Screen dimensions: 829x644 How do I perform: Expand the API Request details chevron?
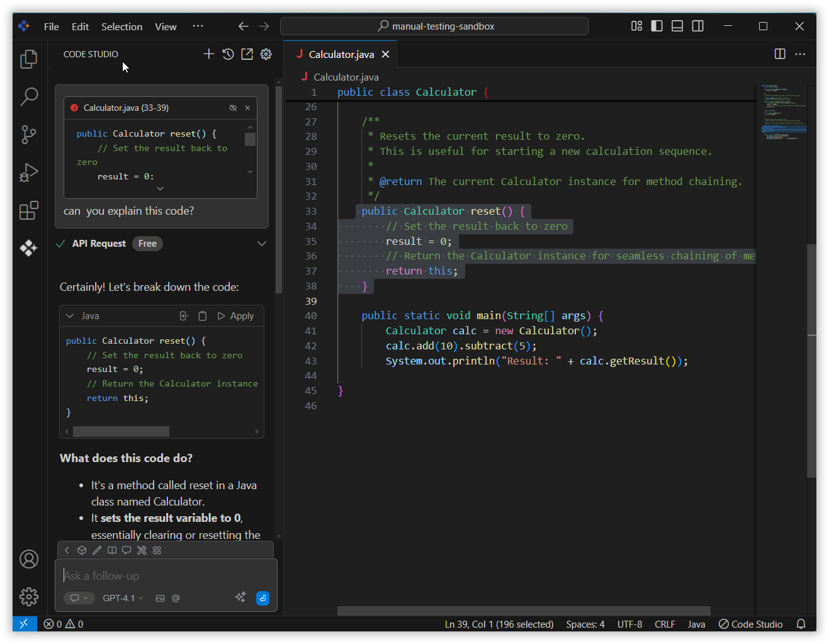(262, 244)
